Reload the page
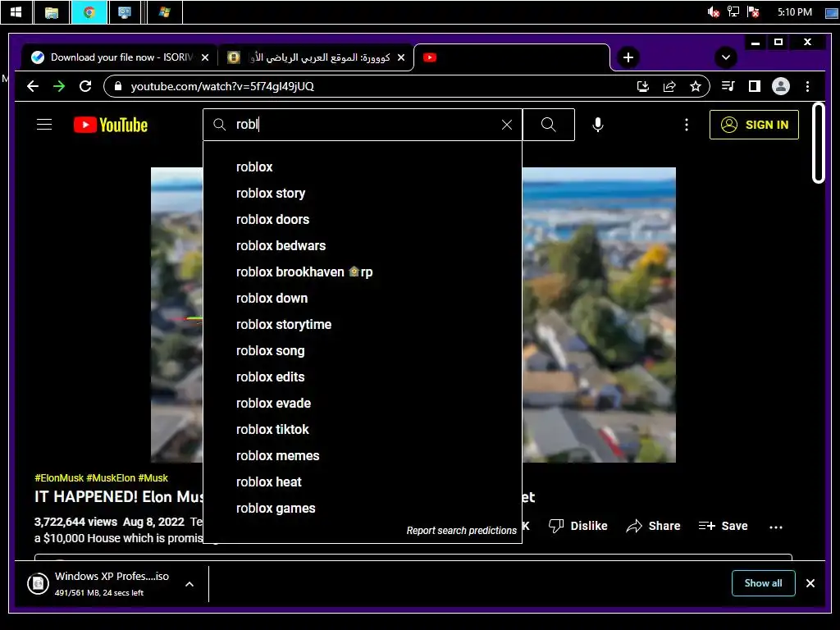 pos(85,86)
